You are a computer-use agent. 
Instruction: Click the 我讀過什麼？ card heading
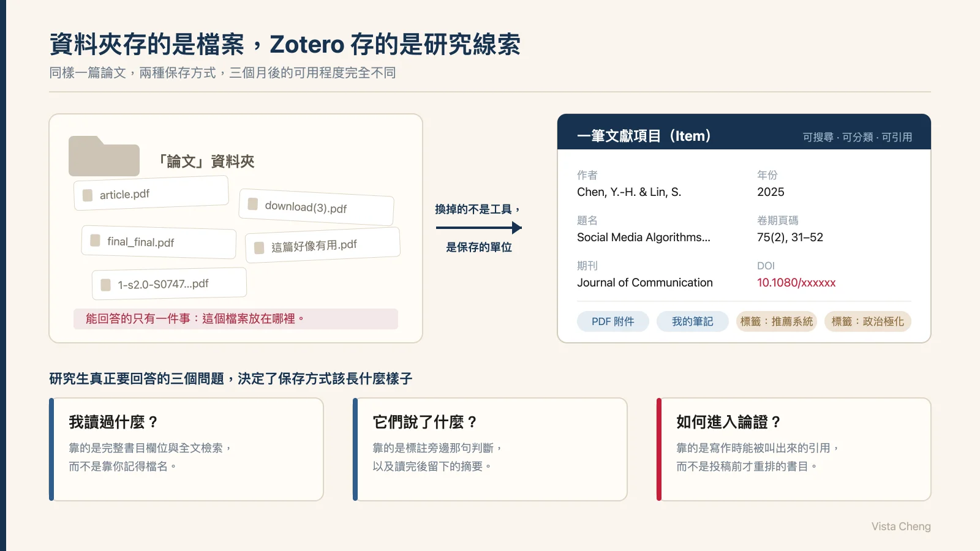click(114, 422)
